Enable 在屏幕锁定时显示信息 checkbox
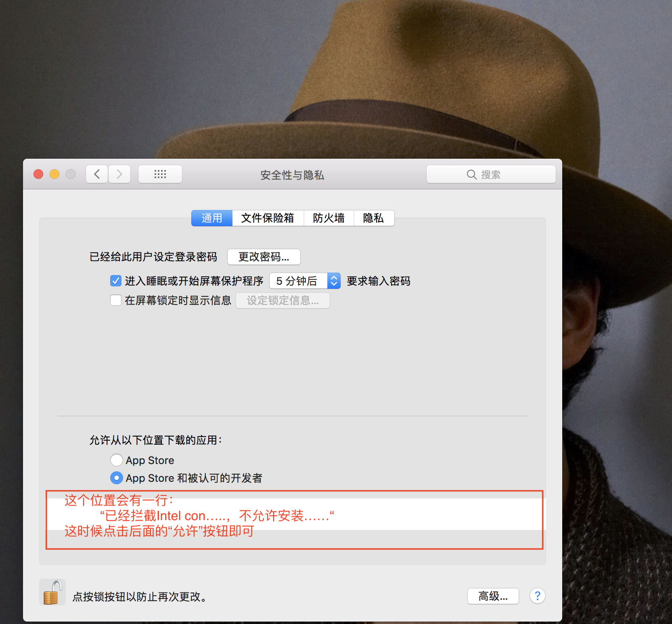The height and width of the screenshot is (624, 672). [116, 300]
